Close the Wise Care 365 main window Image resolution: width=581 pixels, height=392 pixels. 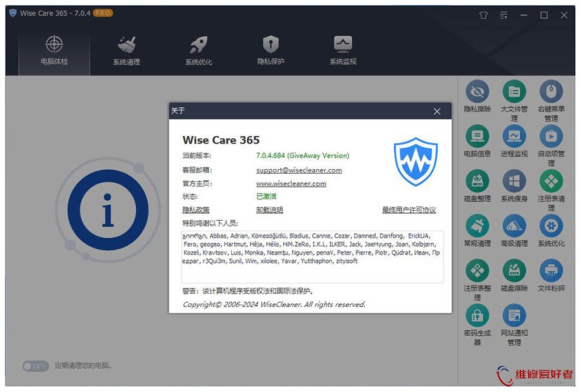click(564, 15)
